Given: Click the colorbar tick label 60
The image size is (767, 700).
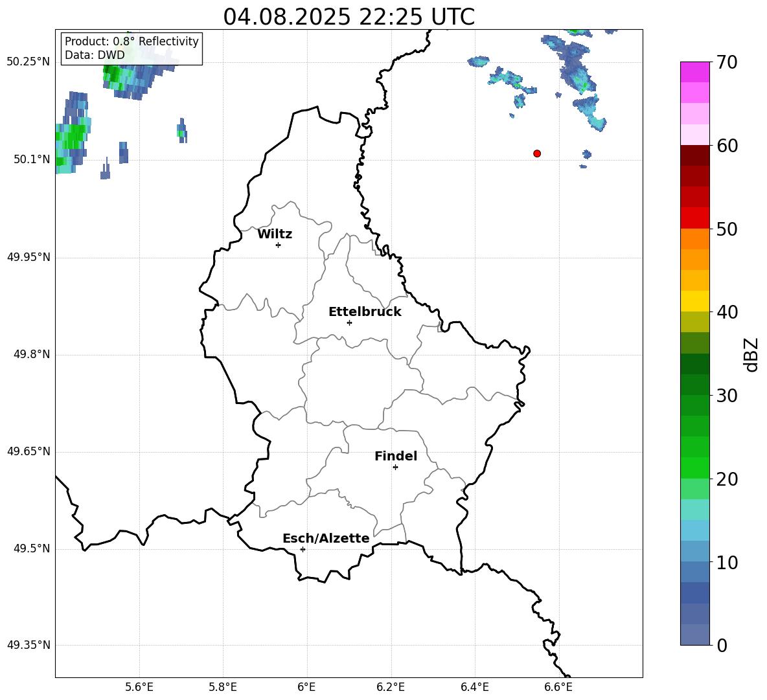Looking at the screenshot, I should point(727,146).
